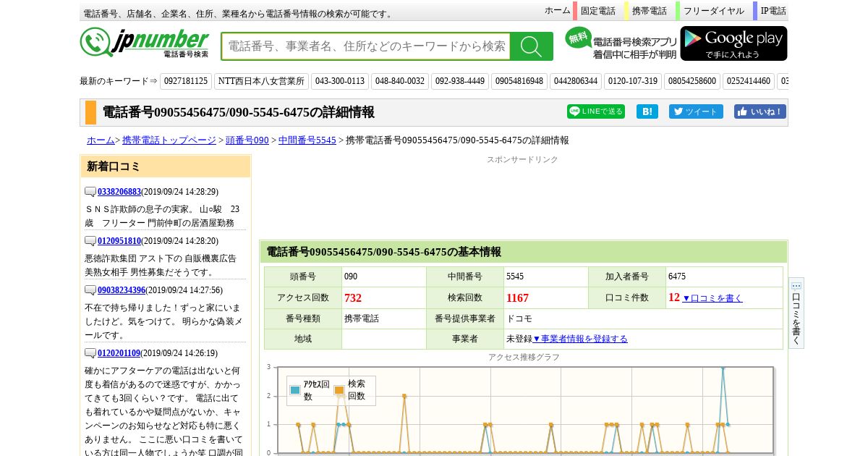Open comment bubble icon beside 0338206883
The height and width of the screenshot is (456, 868).
[x=90, y=192]
